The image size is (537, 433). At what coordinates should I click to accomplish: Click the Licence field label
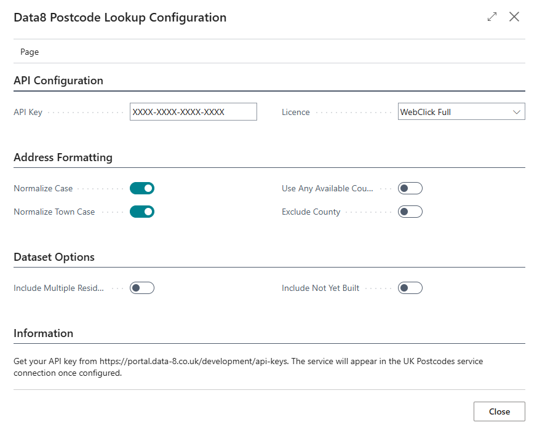(296, 112)
